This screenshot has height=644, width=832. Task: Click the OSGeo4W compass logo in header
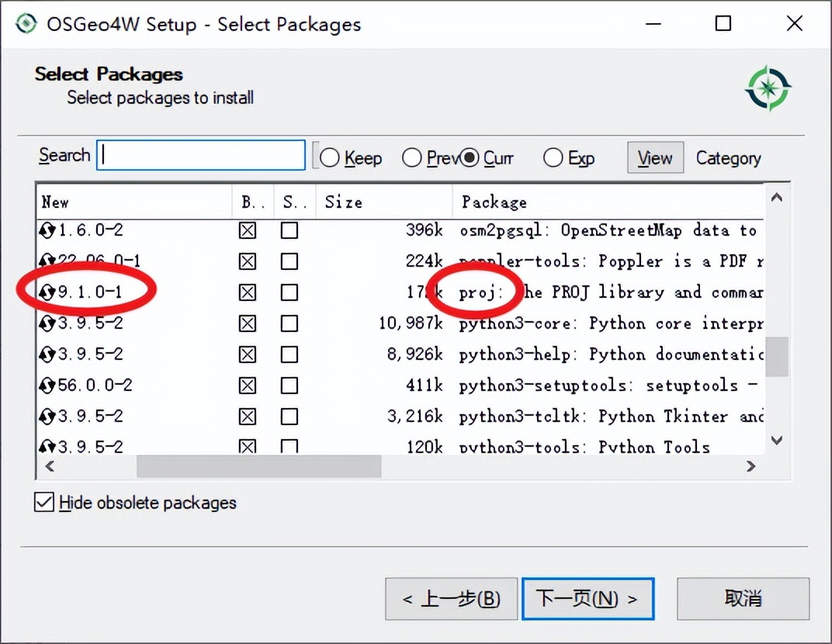point(768,88)
